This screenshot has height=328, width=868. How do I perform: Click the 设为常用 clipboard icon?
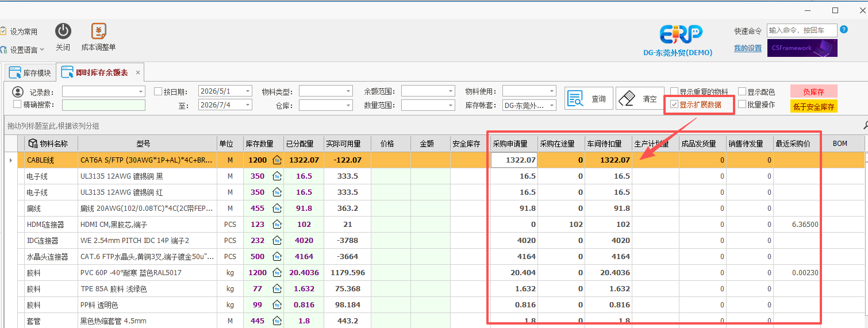tap(3, 31)
